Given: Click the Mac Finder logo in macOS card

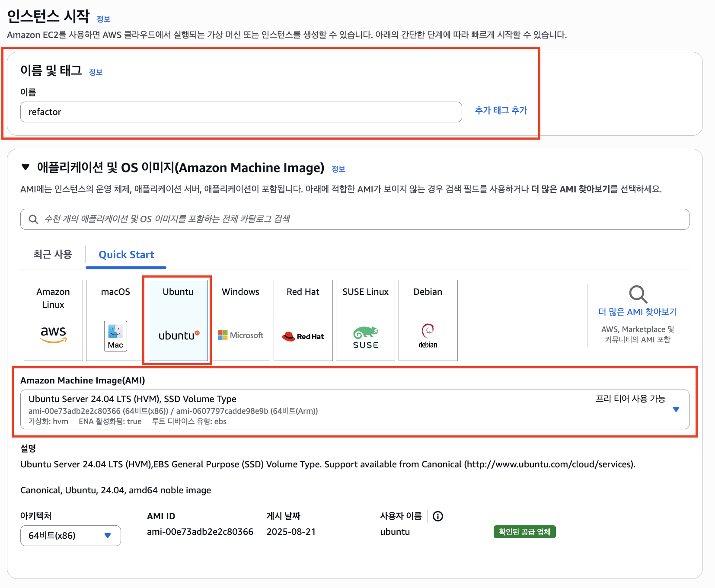Looking at the screenshot, I should click(x=115, y=336).
